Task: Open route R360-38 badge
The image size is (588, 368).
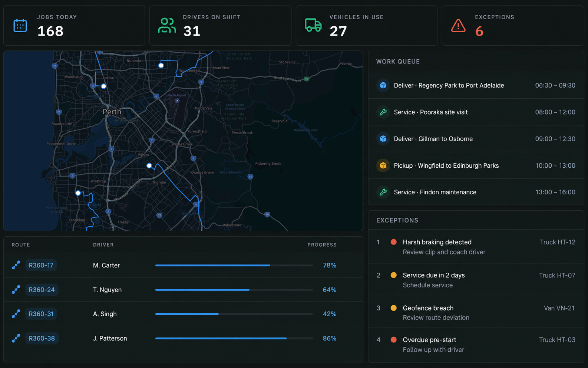Action: 42,338
